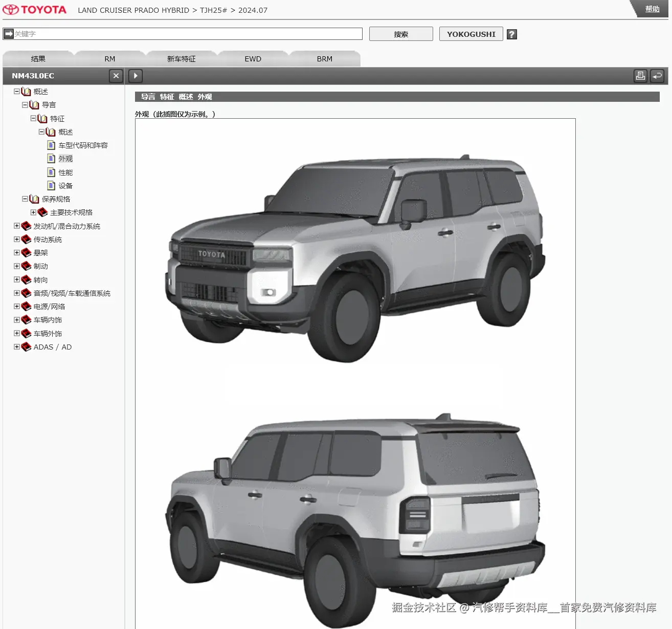Click the 车辆内饰 red book icon
672x629 pixels.
coord(26,320)
